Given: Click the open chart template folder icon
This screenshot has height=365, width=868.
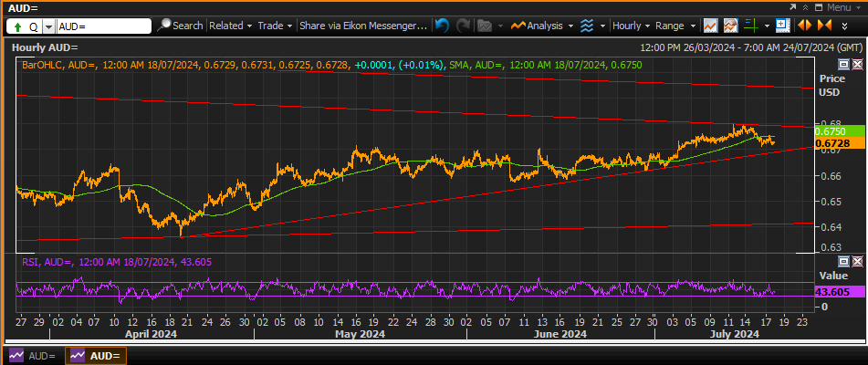Looking at the screenshot, I should coord(485,26).
